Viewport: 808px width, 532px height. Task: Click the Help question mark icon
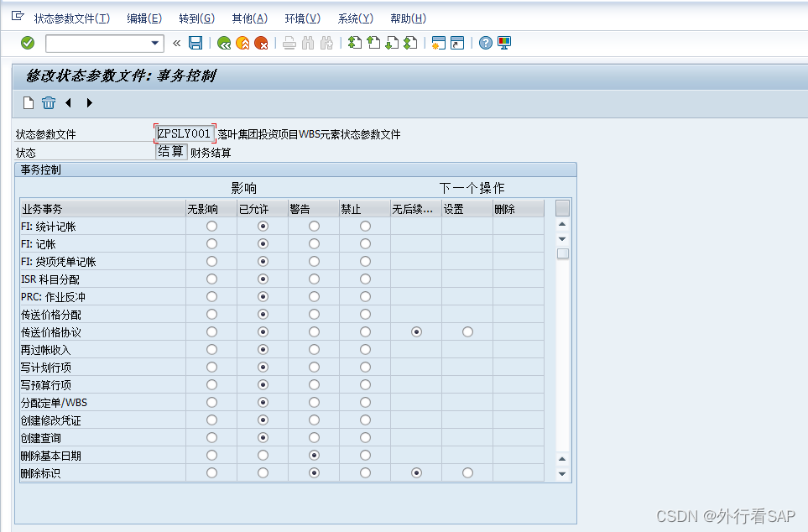coord(486,43)
